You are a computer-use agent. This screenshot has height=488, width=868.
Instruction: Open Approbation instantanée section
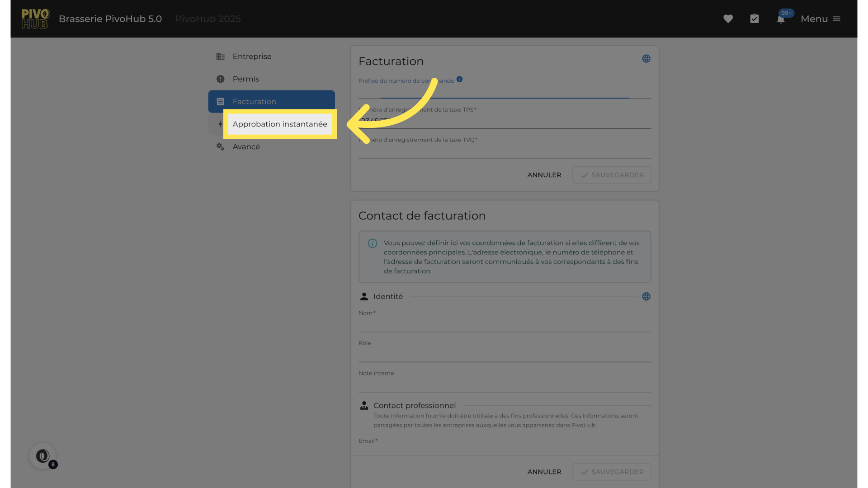pyautogui.click(x=279, y=124)
